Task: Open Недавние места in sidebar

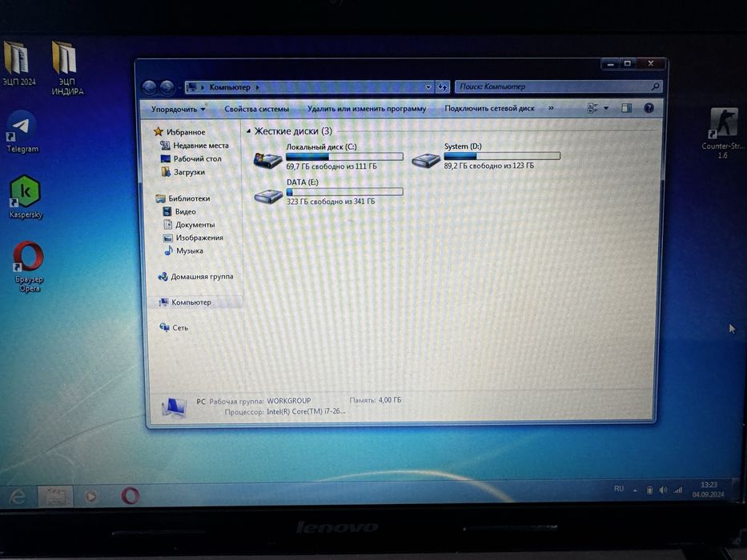Action: tap(195, 146)
